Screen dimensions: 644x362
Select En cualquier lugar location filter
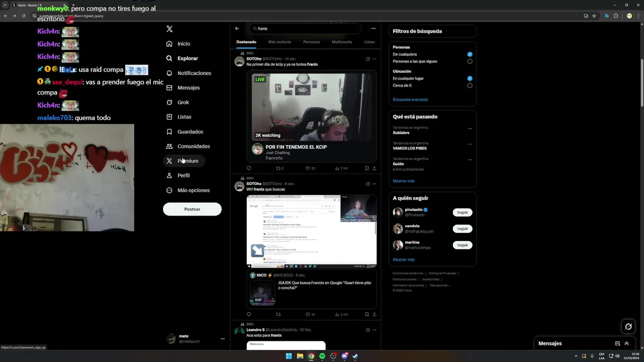tap(470, 78)
